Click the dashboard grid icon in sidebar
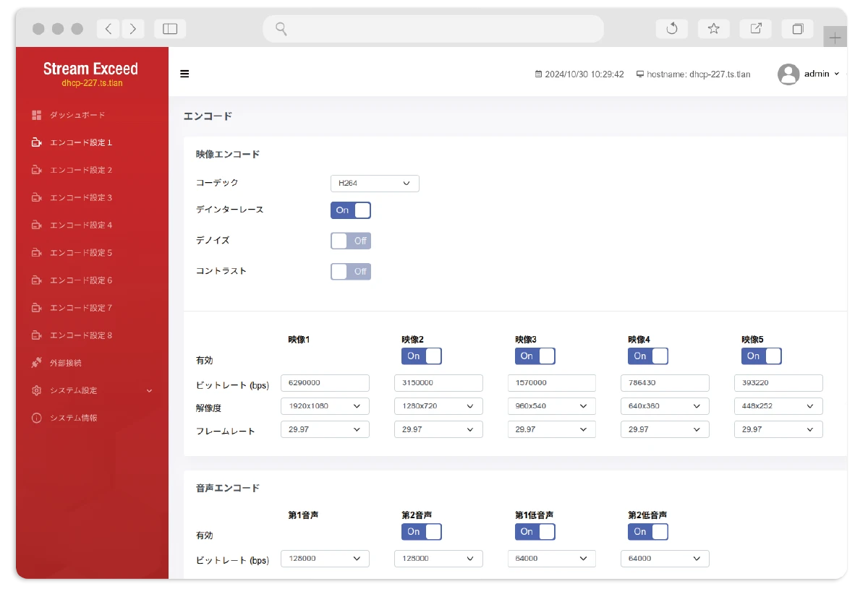Viewport: 868px width, 610px height. 37,115
